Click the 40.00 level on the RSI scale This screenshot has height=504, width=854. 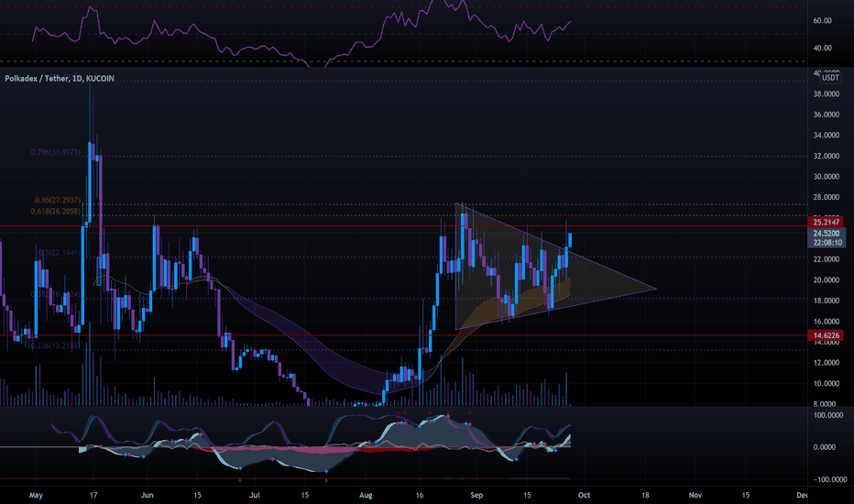(823, 48)
